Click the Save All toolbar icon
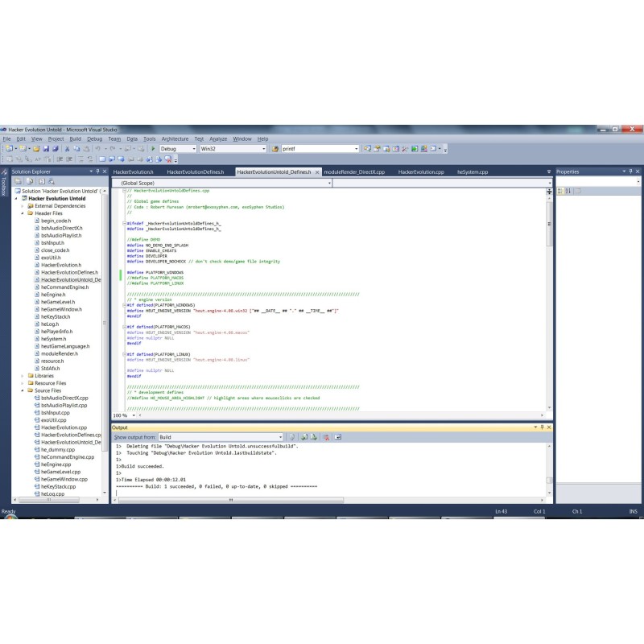This screenshot has height=644, width=644. coord(56,149)
